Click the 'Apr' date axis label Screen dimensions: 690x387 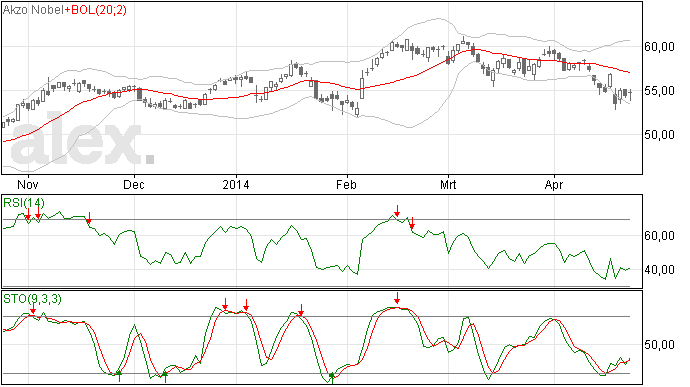click(x=554, y=185)
